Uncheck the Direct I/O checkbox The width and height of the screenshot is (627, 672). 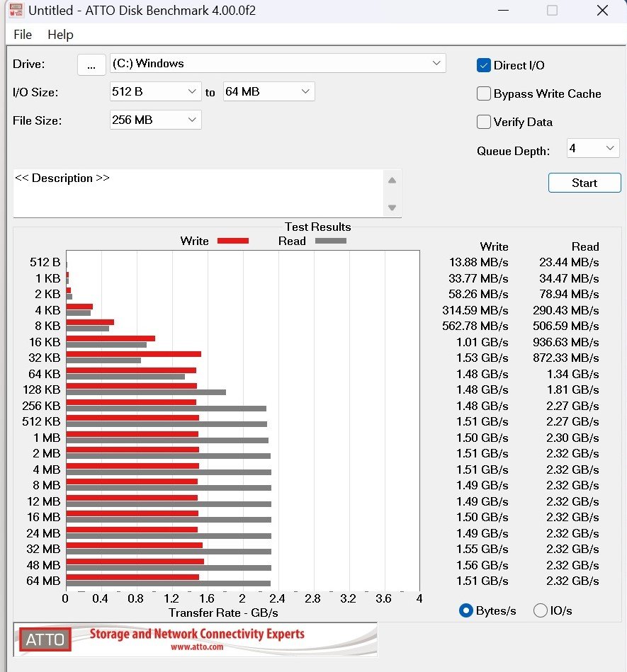pos(484,65)
